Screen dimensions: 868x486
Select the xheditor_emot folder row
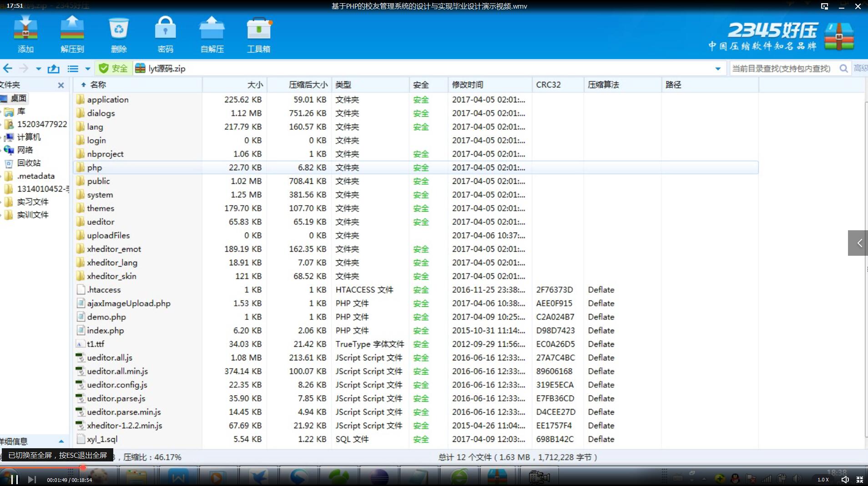[416, 249]
